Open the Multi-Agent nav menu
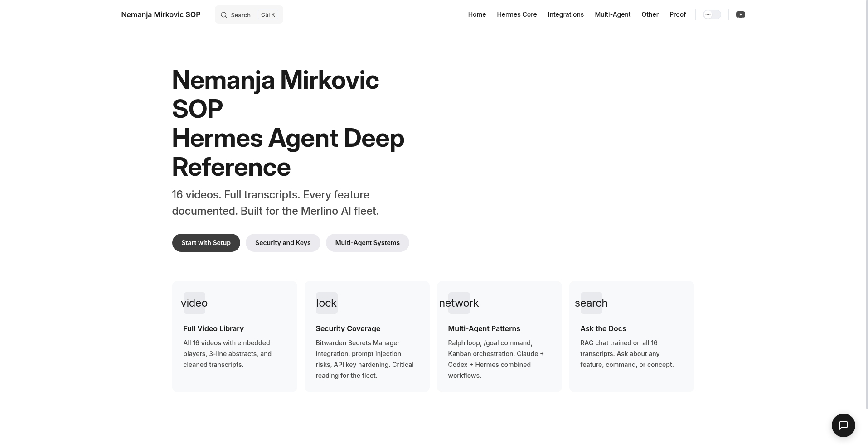 point(613,14)
